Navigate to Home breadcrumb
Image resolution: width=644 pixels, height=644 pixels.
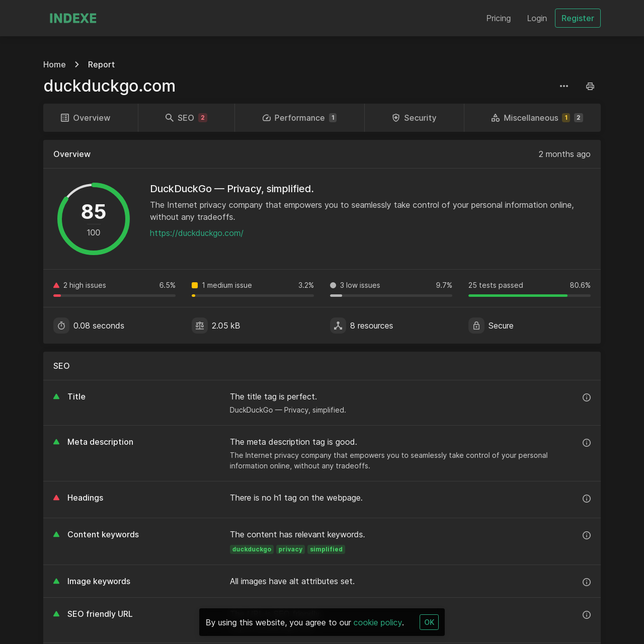click(54, 64)
